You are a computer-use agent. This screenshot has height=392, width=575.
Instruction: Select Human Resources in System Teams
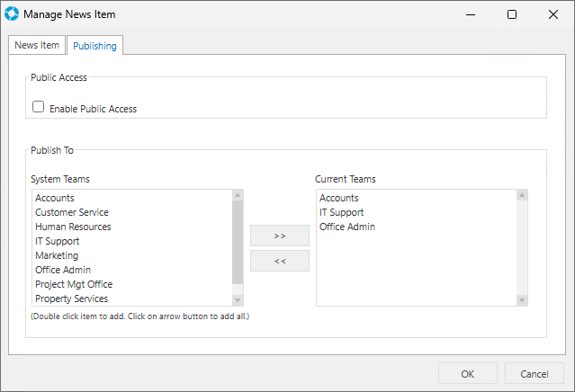[73, 227]
